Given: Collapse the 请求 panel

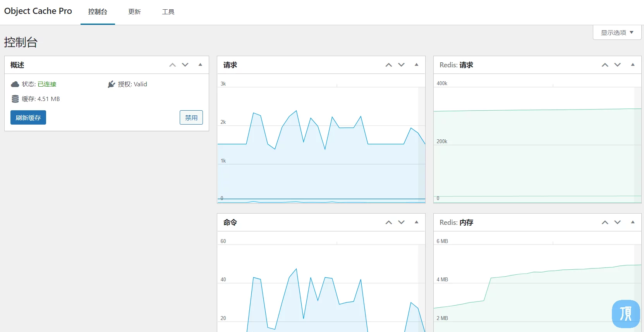Looking at the screenshot, I should pyautogui.click(x=416, y=65).
